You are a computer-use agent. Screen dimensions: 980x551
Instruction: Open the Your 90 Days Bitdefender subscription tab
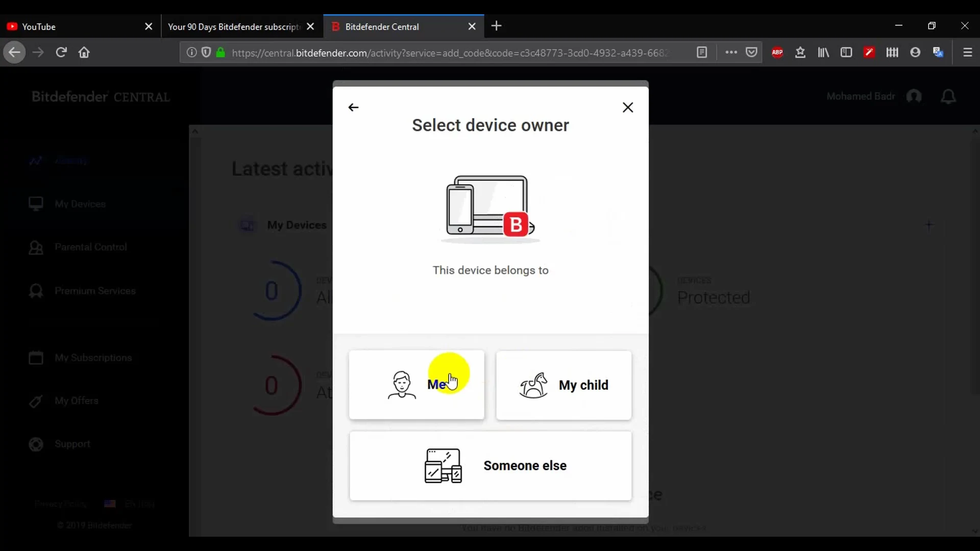coord(234,27)
